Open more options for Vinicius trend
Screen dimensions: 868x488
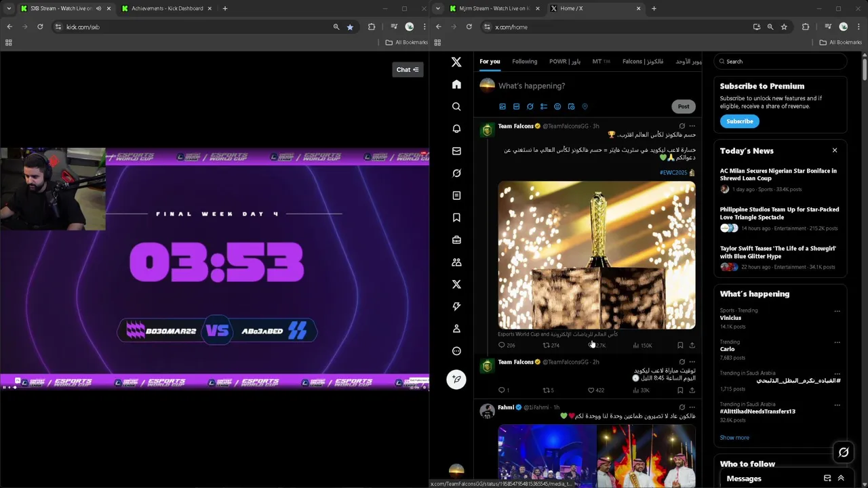(x=837, y=311)
